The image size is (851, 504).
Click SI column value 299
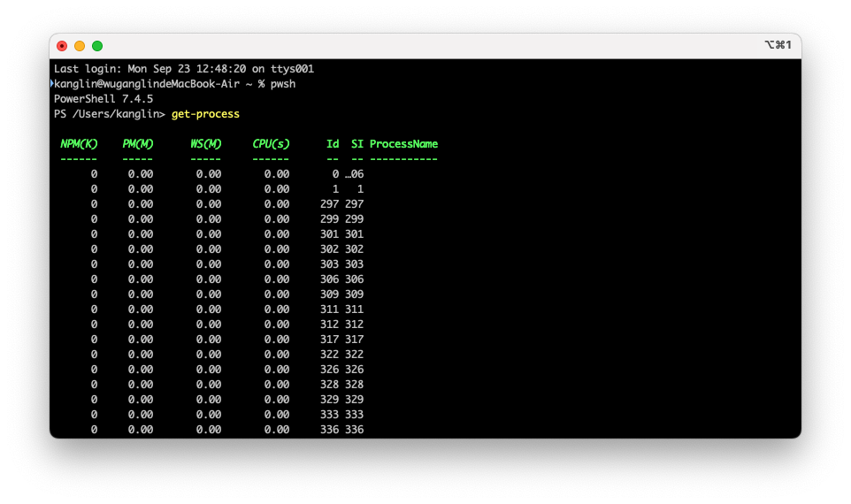[355, 219]
